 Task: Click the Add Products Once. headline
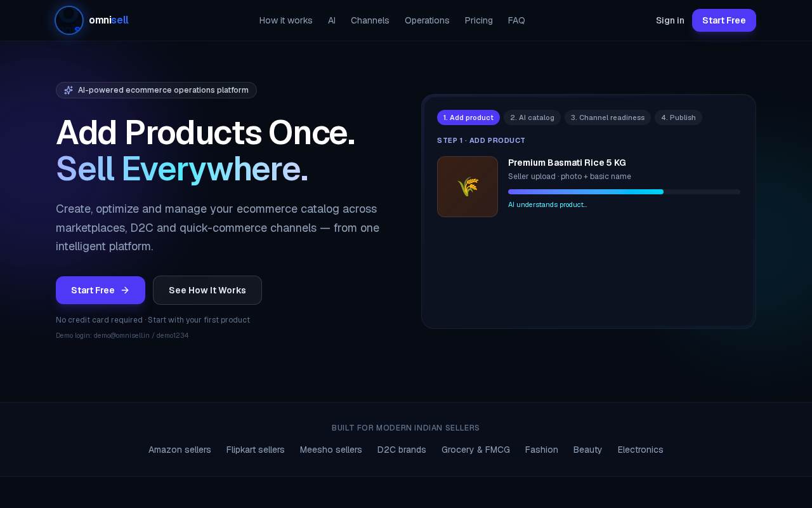[x=206, y=133]
